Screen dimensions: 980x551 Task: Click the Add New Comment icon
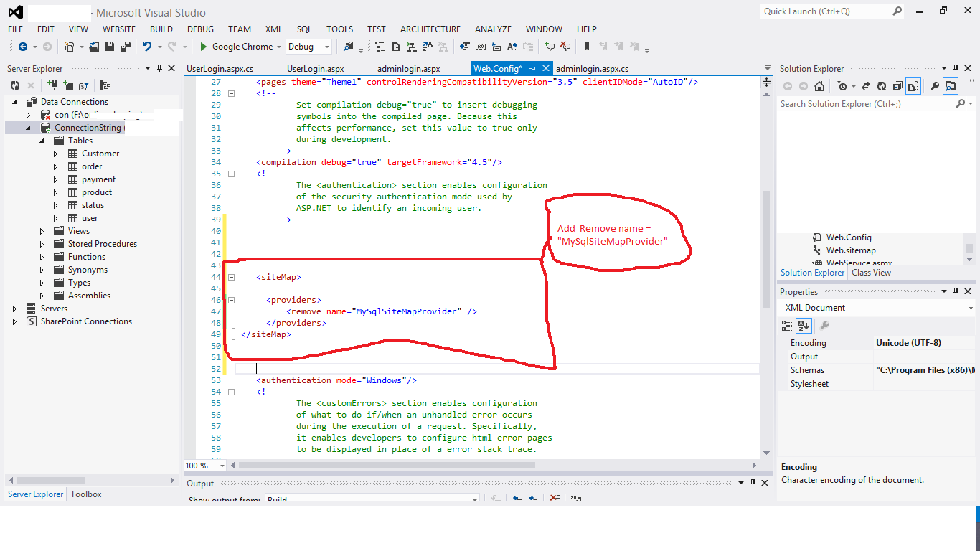(550, 47)
